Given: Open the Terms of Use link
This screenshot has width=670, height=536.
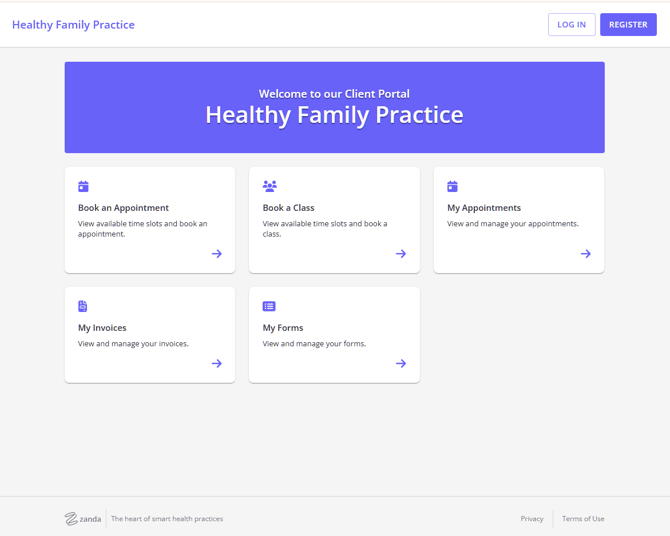Looking at the screenshot, I should coord(583,519).
